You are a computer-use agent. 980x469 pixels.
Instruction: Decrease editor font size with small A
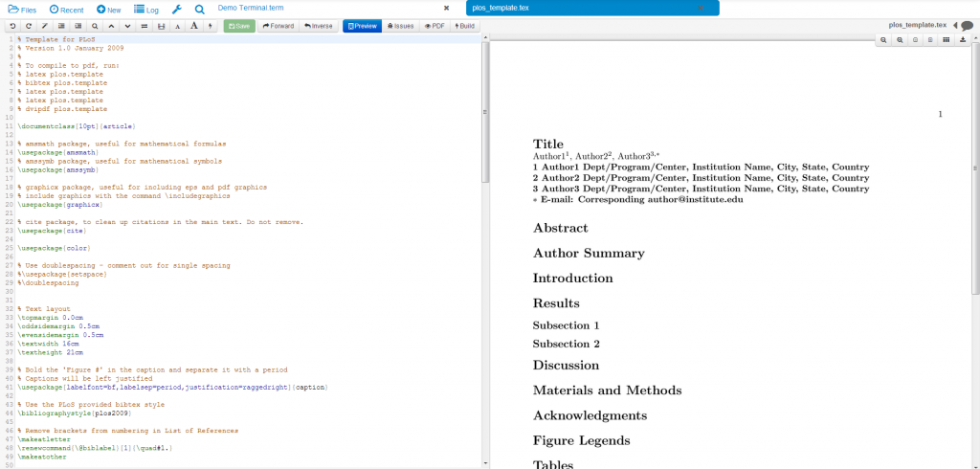[x=177, y=26]
